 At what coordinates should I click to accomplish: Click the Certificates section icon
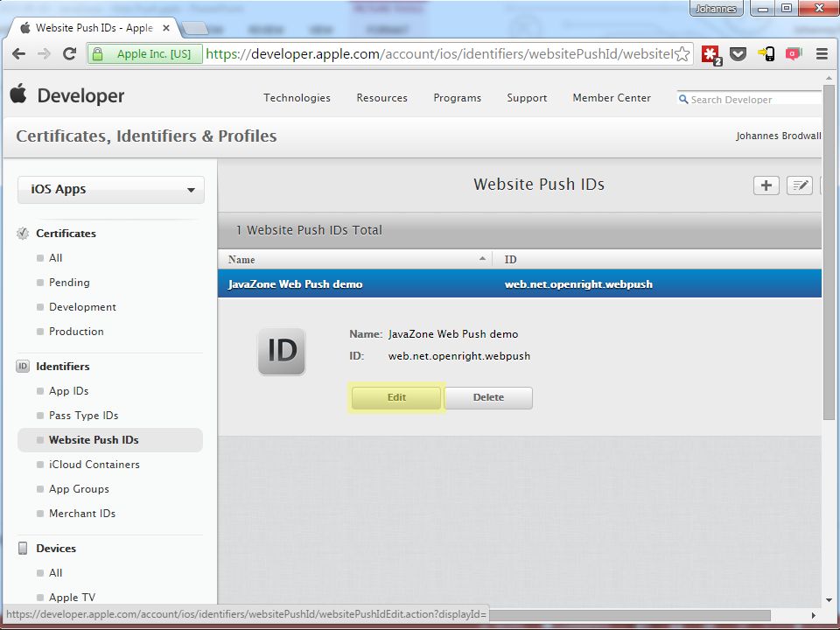coord(23,234)
